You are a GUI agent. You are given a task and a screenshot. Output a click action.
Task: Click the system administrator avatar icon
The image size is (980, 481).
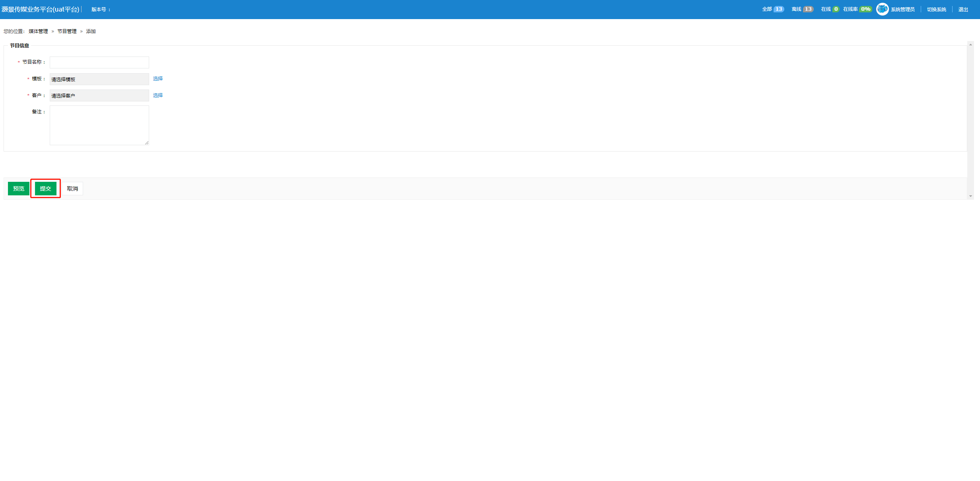coord(882,9)
